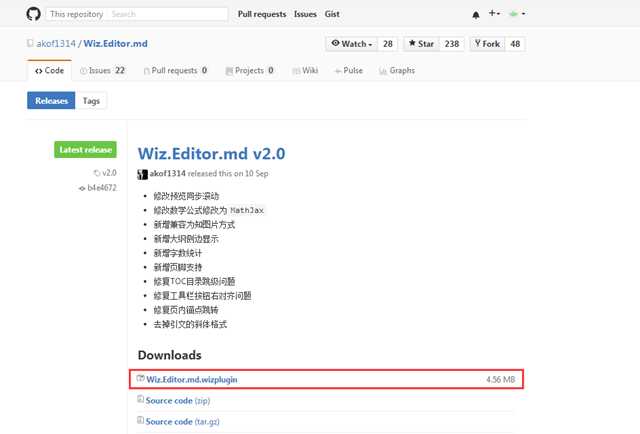Screen dimensions: 640x434
Task: Download Wiz.Editor.md.wizplugin file
Action: tap(192, 379)
